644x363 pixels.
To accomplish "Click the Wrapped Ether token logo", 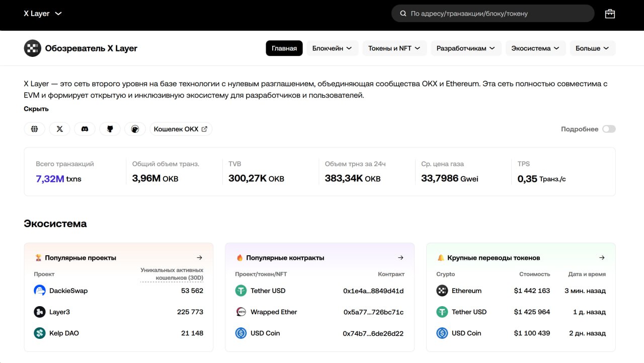I will [241, 312].
